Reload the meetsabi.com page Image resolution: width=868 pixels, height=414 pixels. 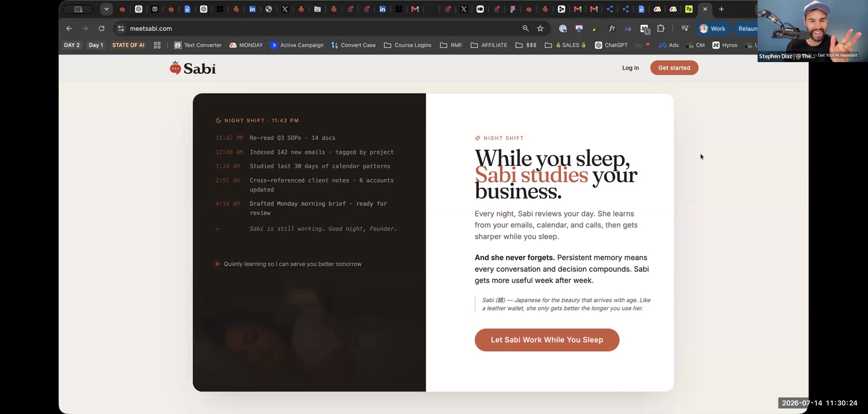click(x=101, y=29)
